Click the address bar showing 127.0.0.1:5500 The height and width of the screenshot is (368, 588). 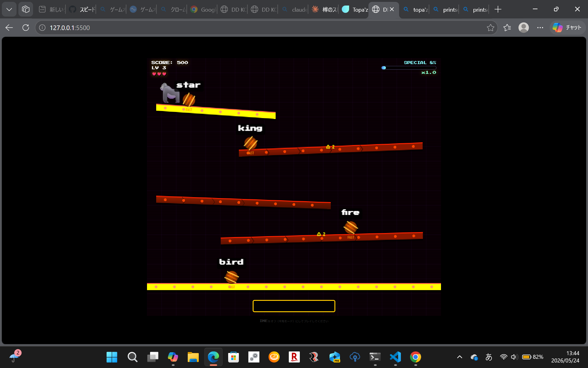(266, 28)
